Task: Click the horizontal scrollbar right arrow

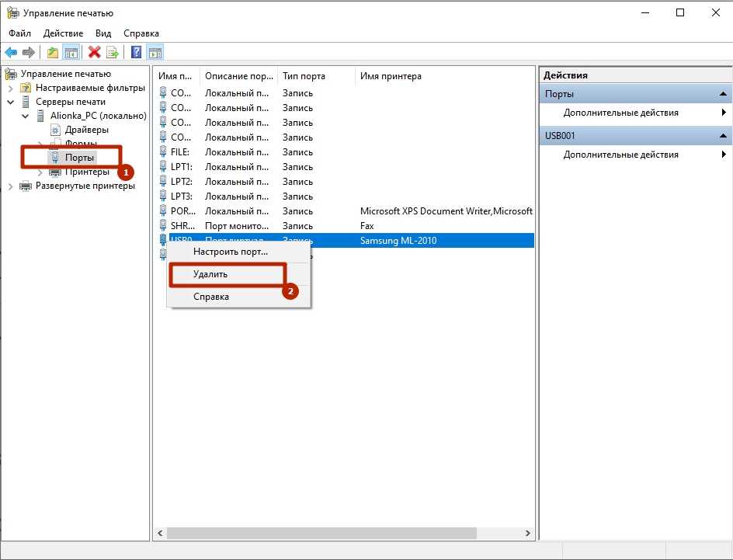Action: pos(528,533)
